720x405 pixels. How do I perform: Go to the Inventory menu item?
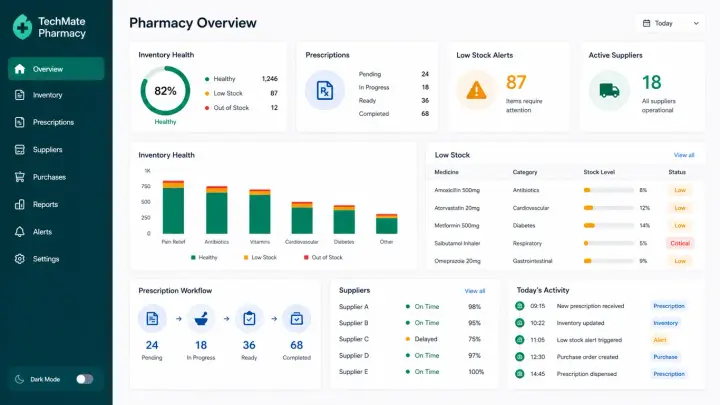tap(56, 95)
